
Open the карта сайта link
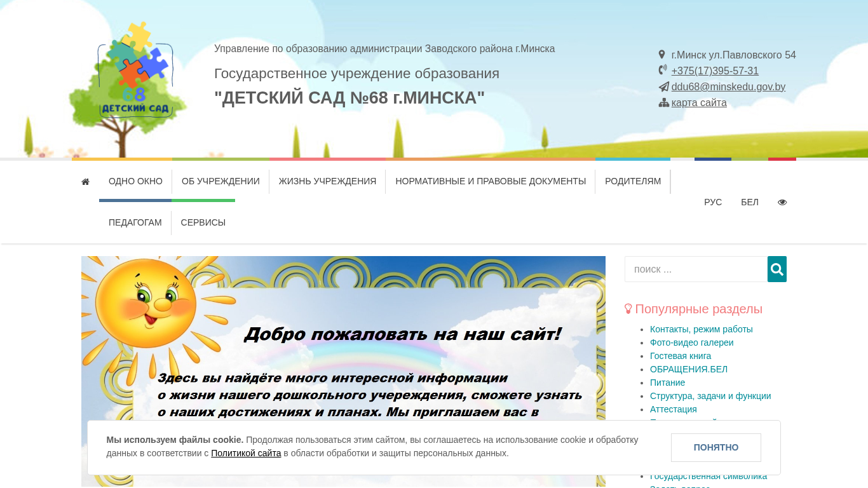(699, 103)
